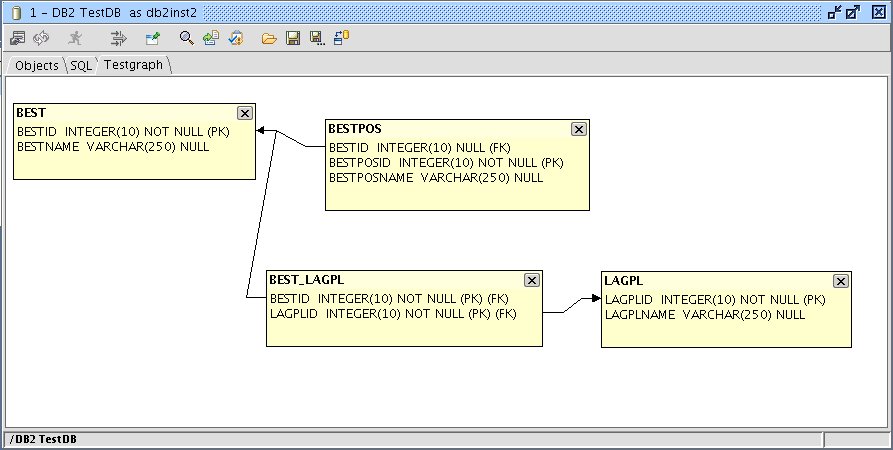Click the running figure toolbar icon

tap(75, 38)
